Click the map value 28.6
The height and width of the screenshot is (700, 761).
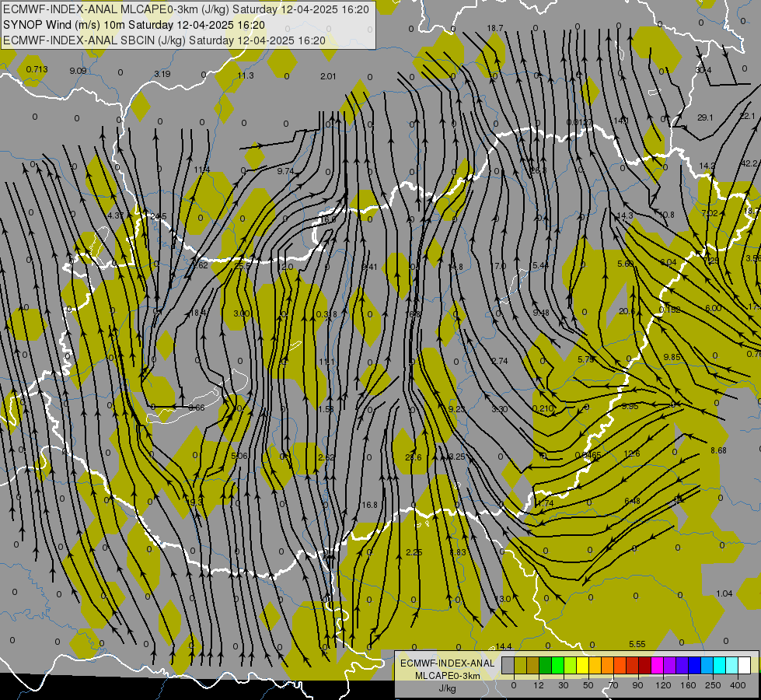414,457
